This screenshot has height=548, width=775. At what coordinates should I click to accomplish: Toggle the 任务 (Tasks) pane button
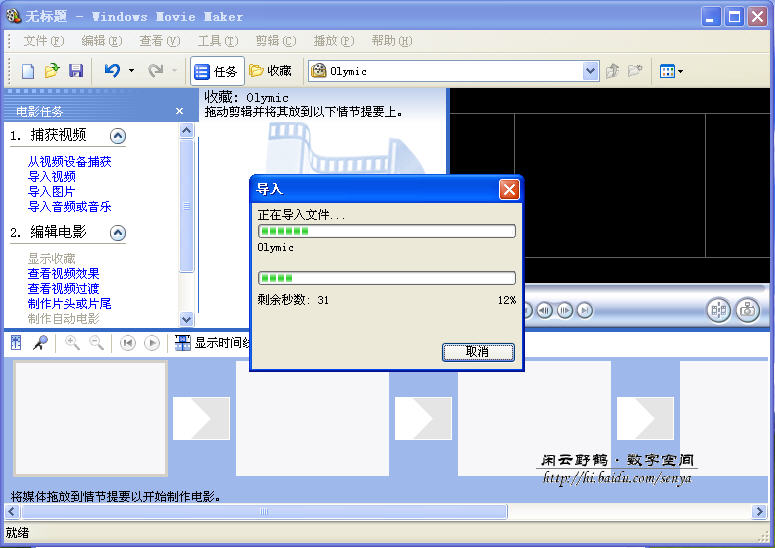(217, 71)
